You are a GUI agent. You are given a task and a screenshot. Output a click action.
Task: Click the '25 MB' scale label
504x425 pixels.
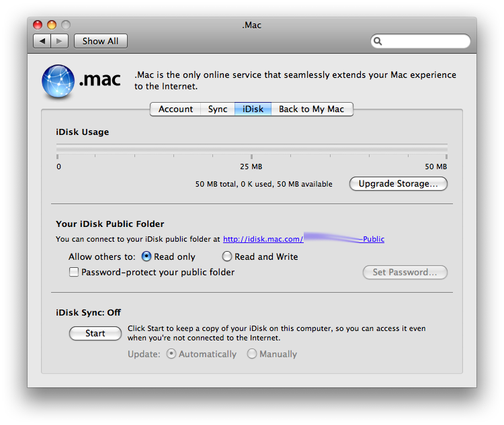tap(251, 167)
